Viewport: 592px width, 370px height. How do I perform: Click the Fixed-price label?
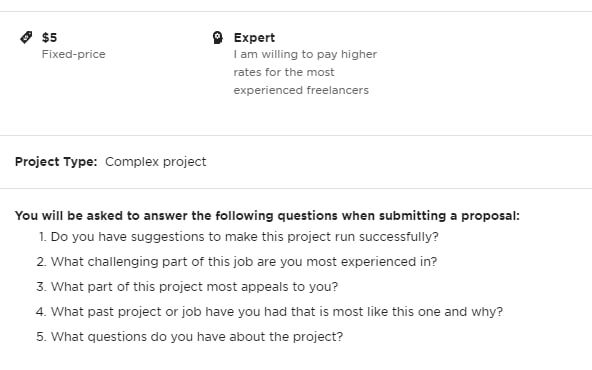click(74, 54)
